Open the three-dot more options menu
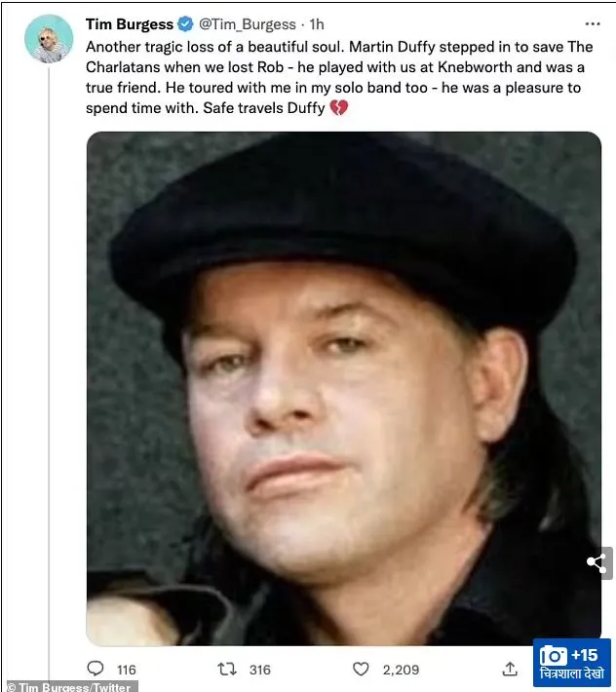 tap(593, 24)
